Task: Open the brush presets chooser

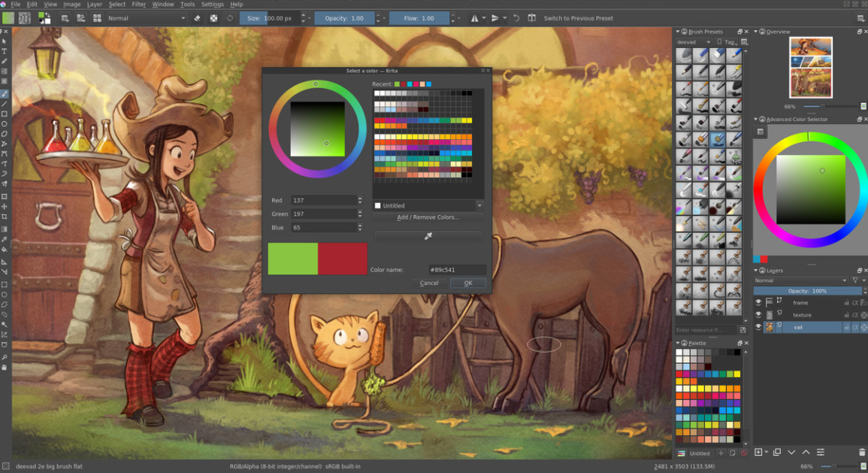Action: click(97, 18)
